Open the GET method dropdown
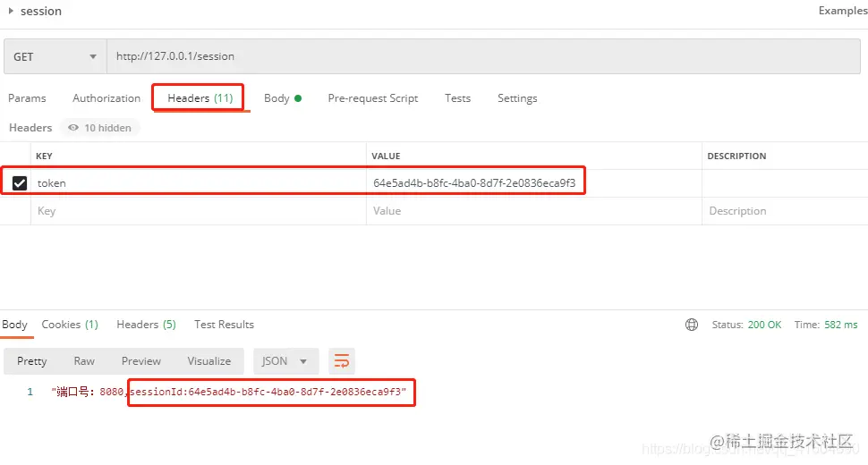This screenshot has width=868, height=465. pyautogui.click(x=55, y=56)
